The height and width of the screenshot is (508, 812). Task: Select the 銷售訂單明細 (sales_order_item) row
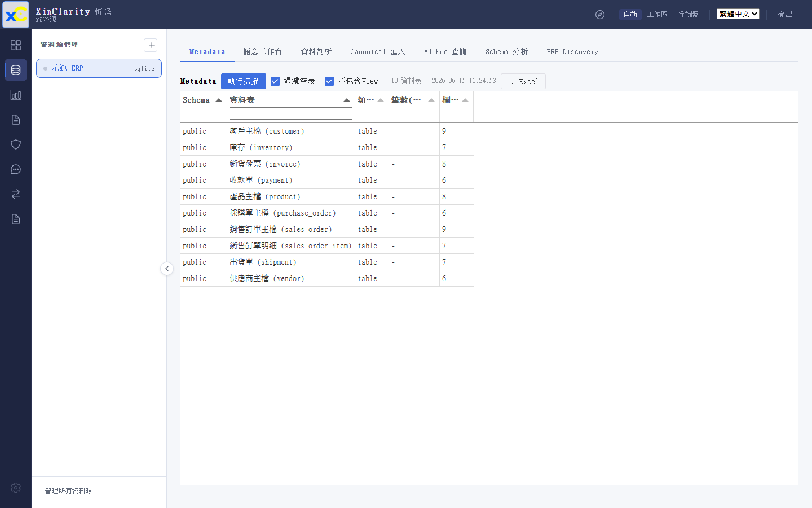click(327, 246)
